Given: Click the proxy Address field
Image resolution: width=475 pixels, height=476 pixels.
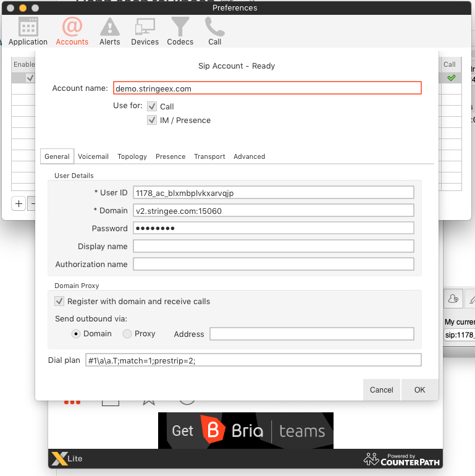Looking at the screenshot, I should click(x=312, y=334).
